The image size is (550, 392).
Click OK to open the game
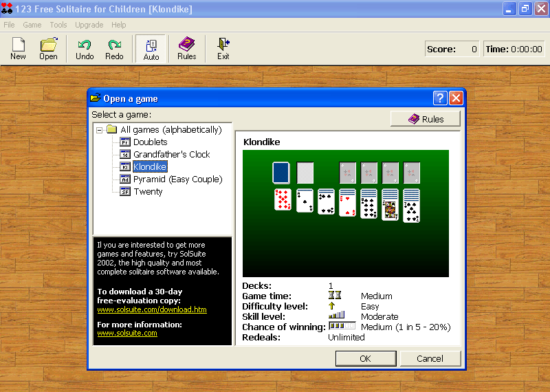[x=366, y=359]
